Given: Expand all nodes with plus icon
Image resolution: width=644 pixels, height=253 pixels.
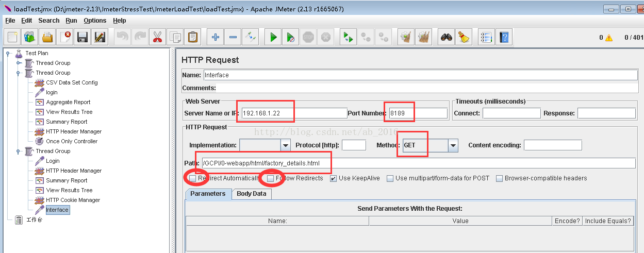Looking at the screenshot, I should [216, 37].
